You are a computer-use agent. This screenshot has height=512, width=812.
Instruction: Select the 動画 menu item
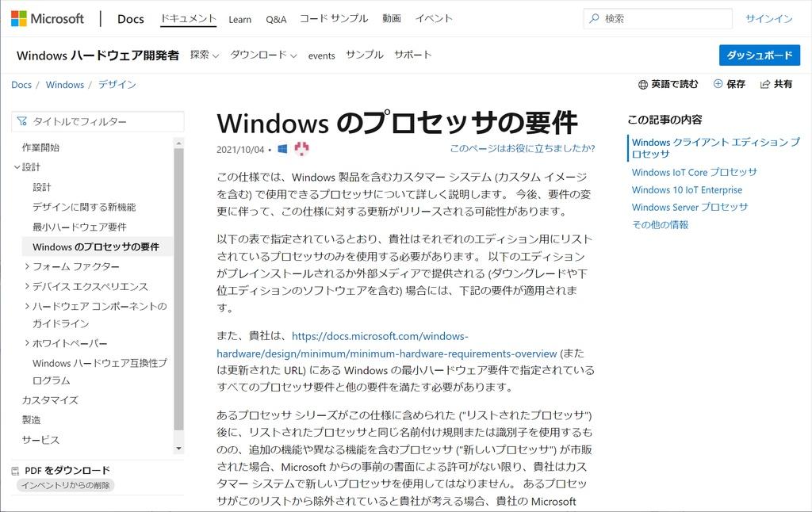coord(392,19)
